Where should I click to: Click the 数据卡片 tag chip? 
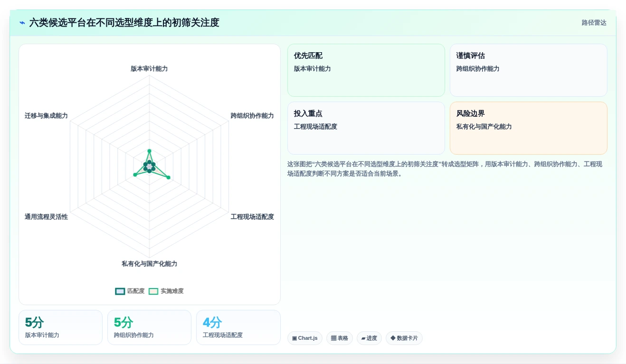tap(404, 338)
